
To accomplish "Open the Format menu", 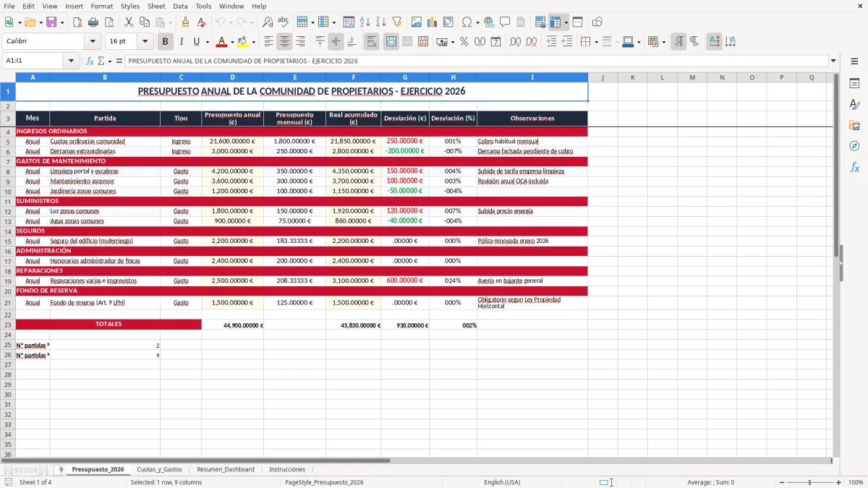I will [101, 6].
